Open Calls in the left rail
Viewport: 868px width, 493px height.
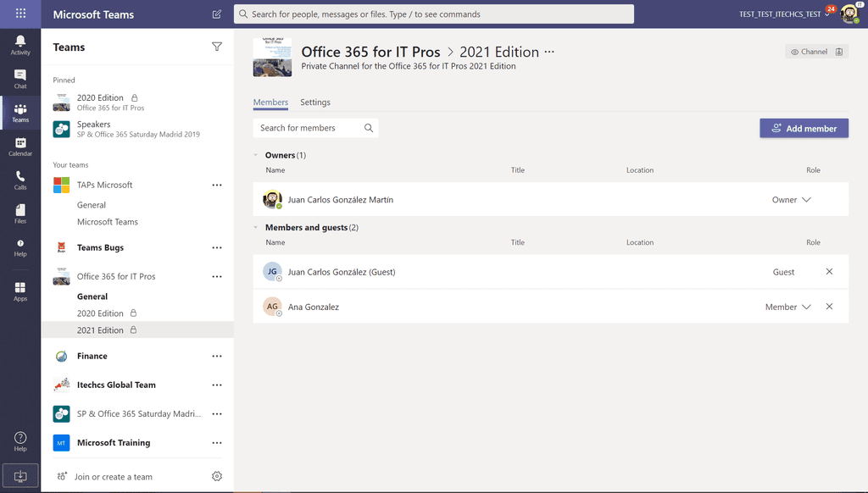pos(20,180)
